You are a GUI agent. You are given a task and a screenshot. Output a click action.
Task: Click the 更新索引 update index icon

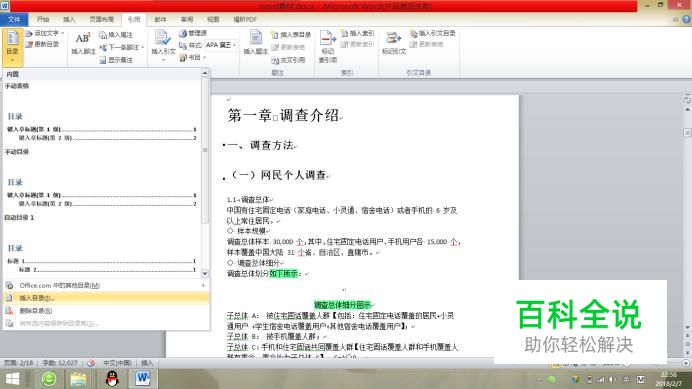click(345, 44)
